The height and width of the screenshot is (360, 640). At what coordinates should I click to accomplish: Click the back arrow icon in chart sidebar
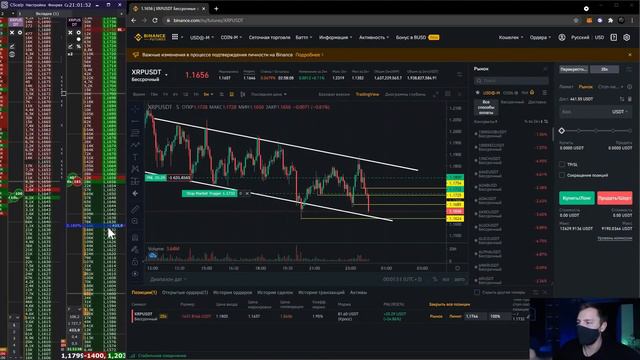click(x=135, y=193)
